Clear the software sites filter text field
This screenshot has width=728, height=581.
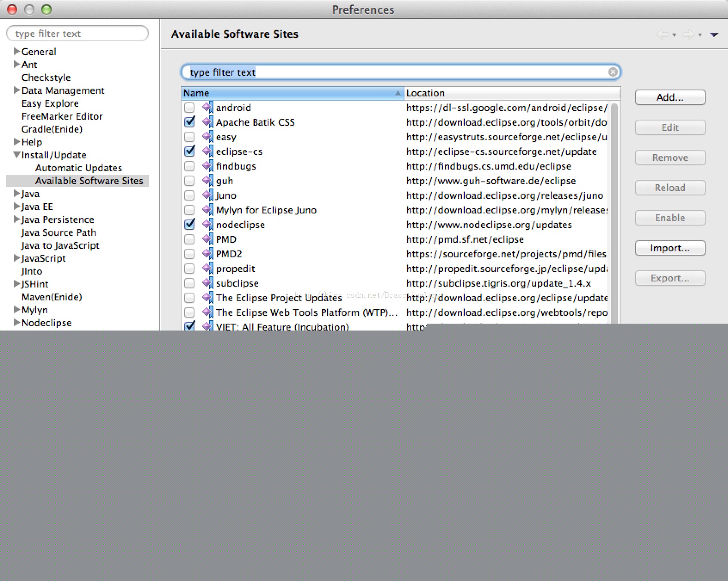click(613, 72)
